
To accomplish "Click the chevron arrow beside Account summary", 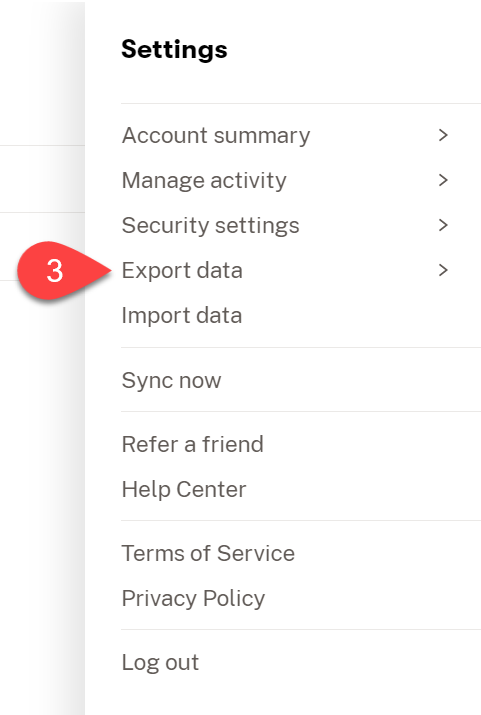I will [x=443, y=135].
